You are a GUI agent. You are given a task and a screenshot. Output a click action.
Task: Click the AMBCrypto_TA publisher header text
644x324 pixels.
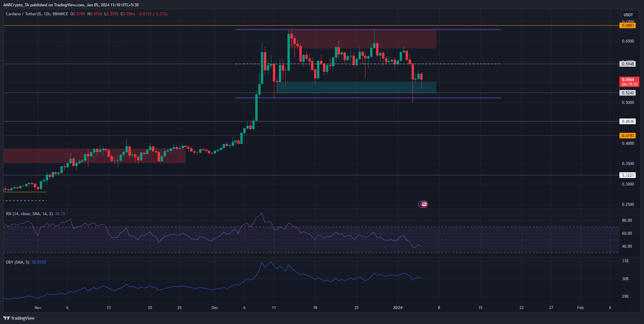(71, 5)
